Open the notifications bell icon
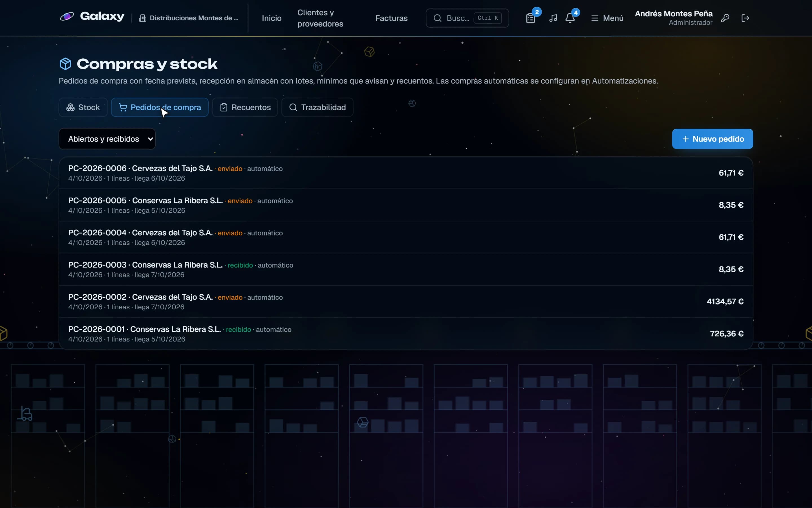This screenshot has width=812, height=508. pyautogui.click(x=570, y=18)
